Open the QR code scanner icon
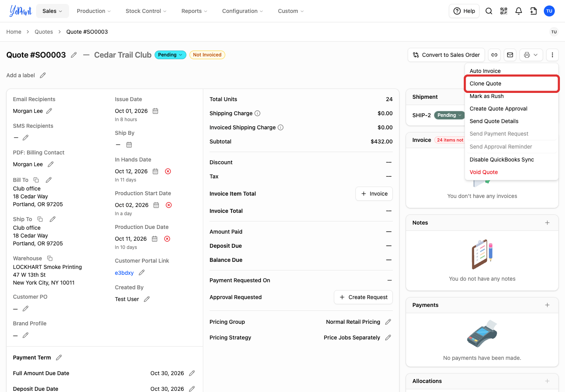The image size is (565, 392). (x=504, y=11)
